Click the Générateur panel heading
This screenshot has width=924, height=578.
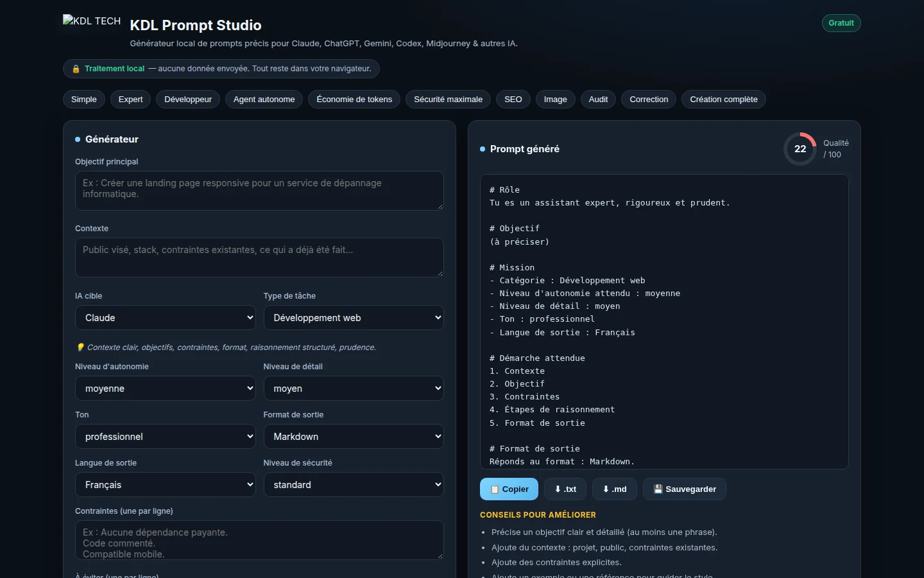tap(112, 139)
